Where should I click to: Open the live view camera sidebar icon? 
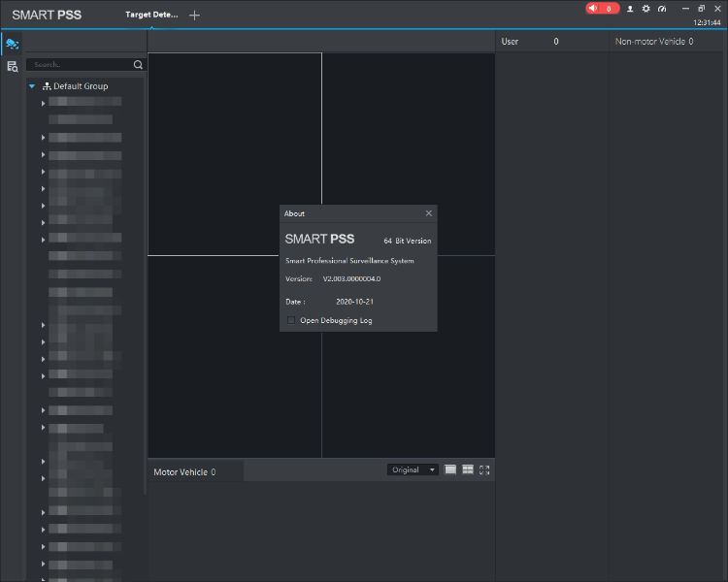12,44
